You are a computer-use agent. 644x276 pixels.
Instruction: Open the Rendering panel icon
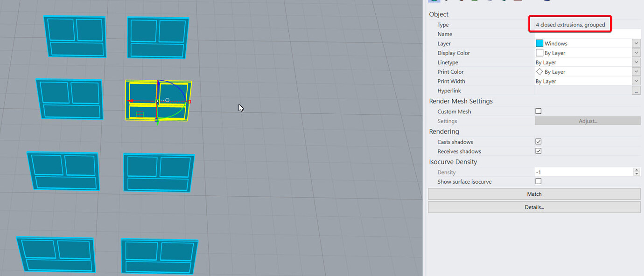coord(504,0)
